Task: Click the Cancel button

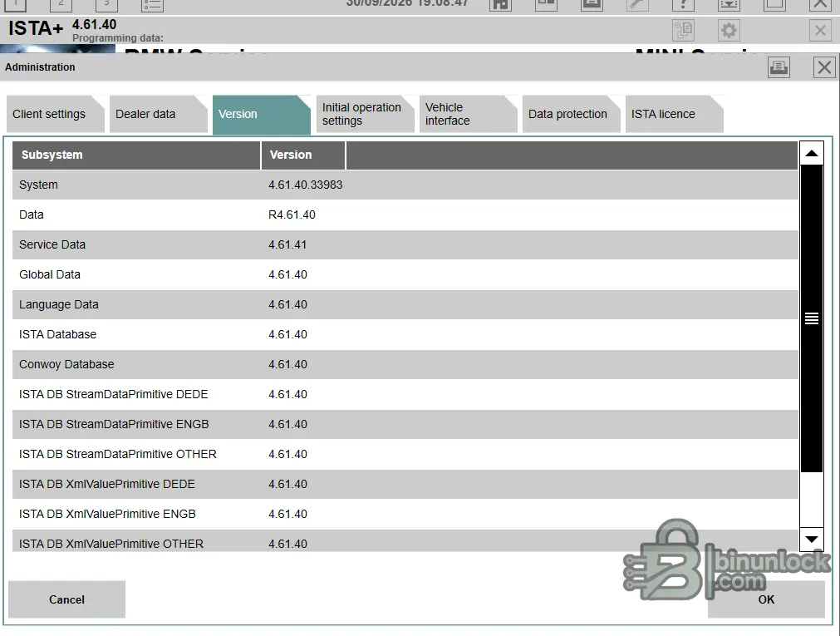Action: (x=67, y=599)
